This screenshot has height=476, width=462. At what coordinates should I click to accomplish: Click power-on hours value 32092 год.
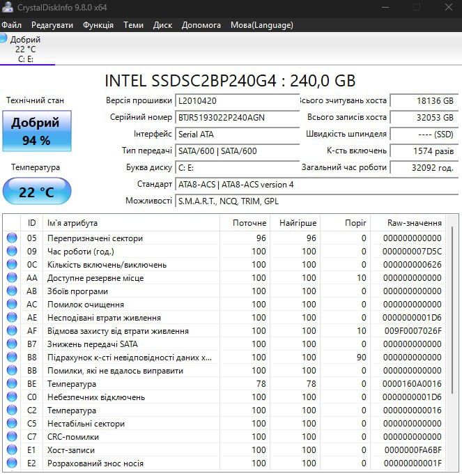click(424, 167)
